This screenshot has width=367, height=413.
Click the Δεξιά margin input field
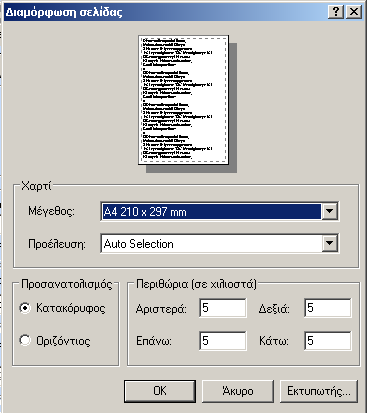tap(328, 308)
